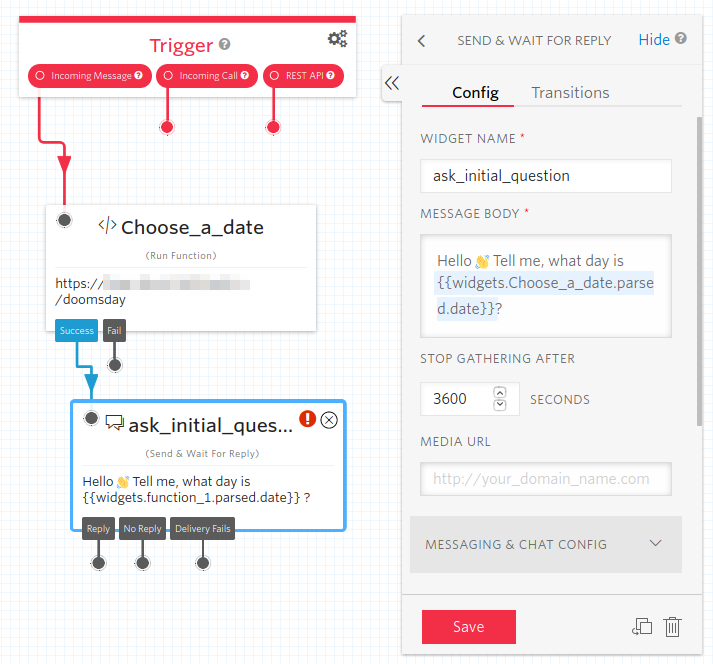Click the red error icon on ask_initial_question widget
Screen dimensions: 713x664
point(307,418)
